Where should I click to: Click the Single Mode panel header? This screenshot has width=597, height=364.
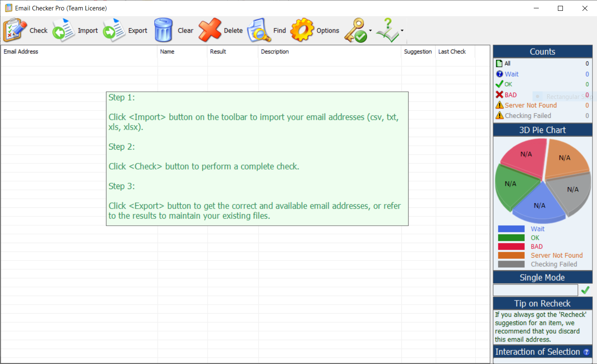[x=543, y=278]
